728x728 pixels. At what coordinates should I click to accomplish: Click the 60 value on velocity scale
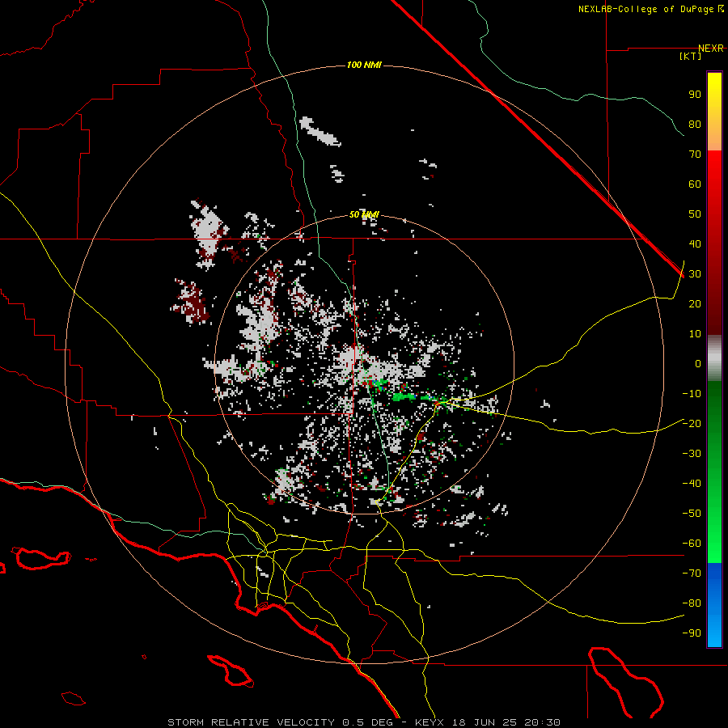(695, 184)
